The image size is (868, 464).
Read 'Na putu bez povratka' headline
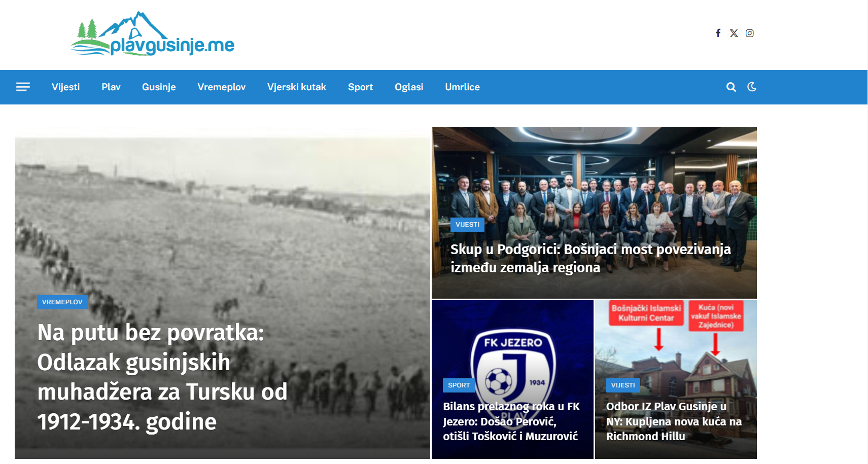(x=162, y=377)
